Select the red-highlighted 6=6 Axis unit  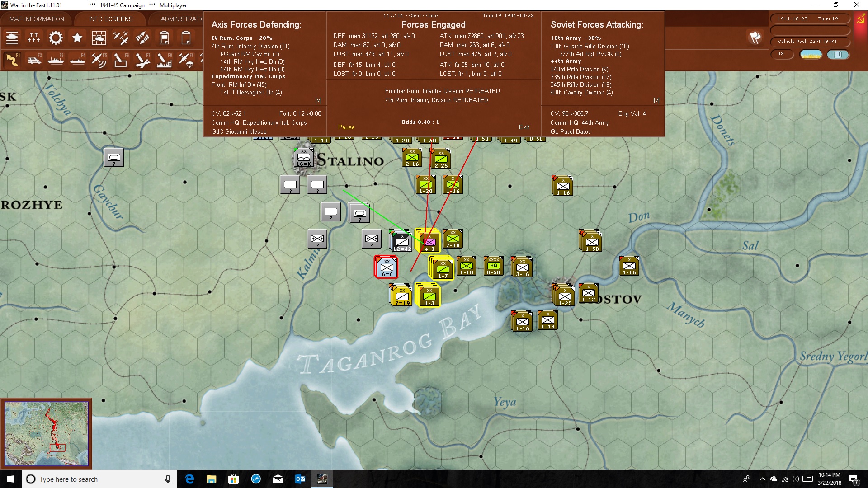click(x=387, y=267)
